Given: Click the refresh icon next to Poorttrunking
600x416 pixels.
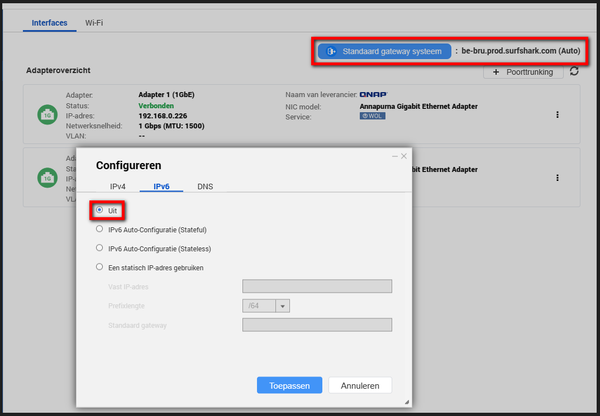Looking at the screenshot, I should (x=574, y=72).
